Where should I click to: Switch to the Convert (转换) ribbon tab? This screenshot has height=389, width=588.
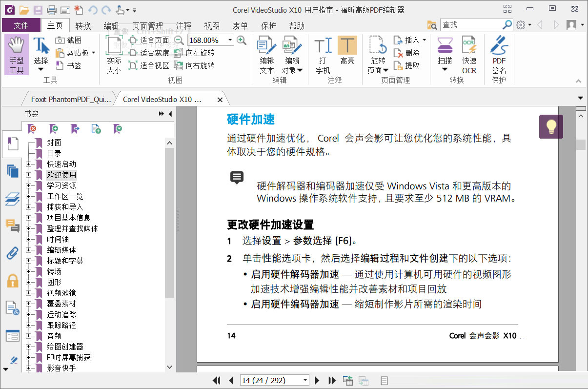click(x=83, y=26)
